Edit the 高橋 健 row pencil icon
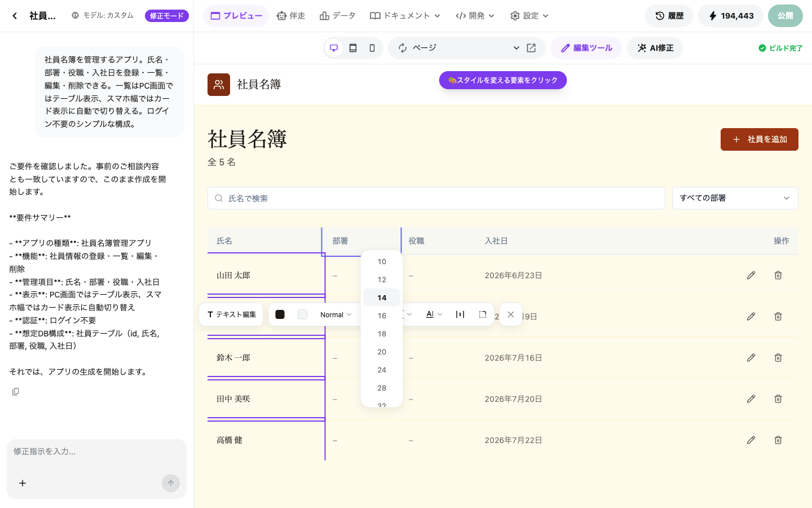The width and height of the screenshot is (812, 508). [x=751, y=440]
